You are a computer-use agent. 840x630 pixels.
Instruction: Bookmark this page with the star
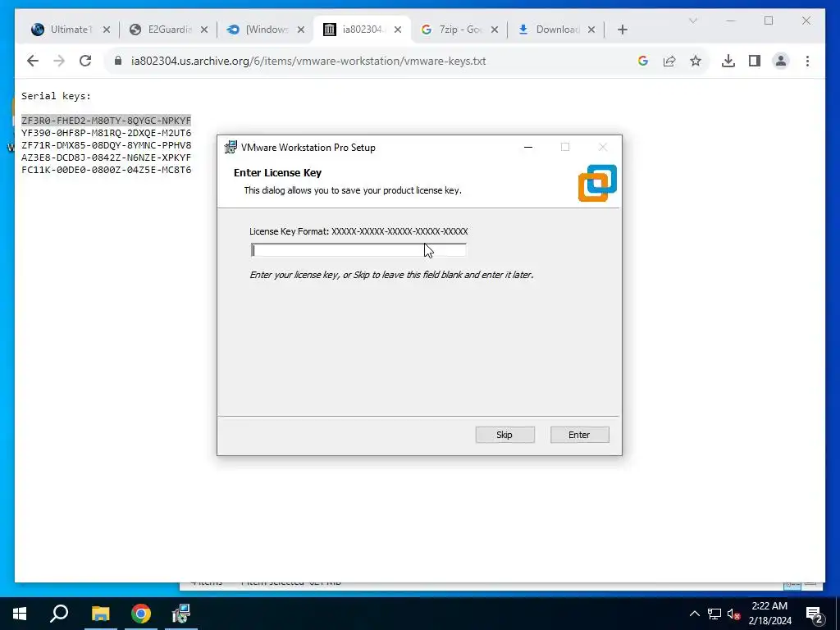pyautogui.click(x=696, y=61)
